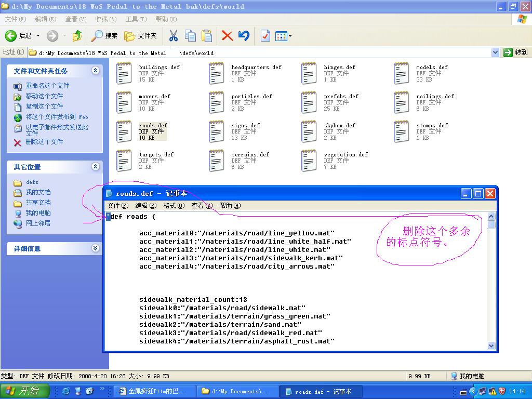Image resolution: width=532 pixels, height=399 pixels.
Task: Toggle the Folders (文件夹) pane button
Action: 140,36
